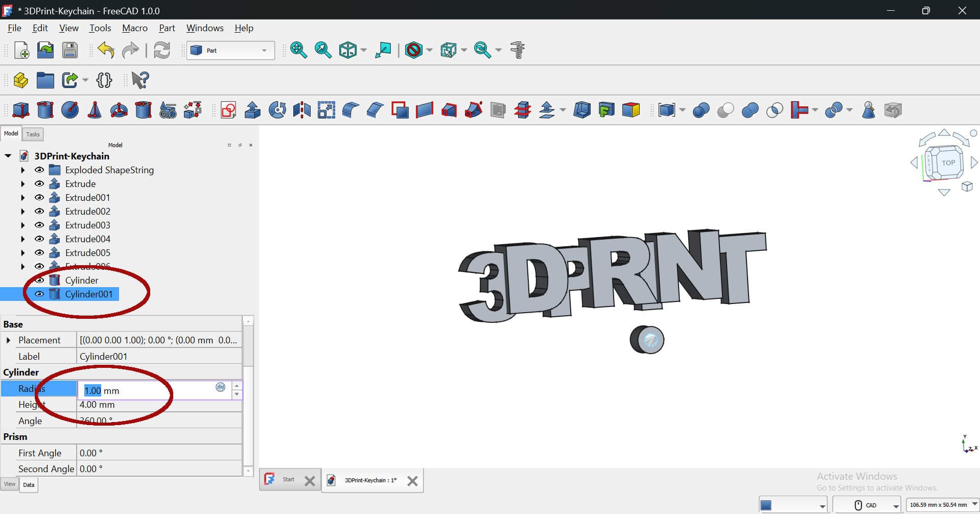980x514 pixels.
Task: Open the standard views dropdown arrow
Action: pos(364,50)
